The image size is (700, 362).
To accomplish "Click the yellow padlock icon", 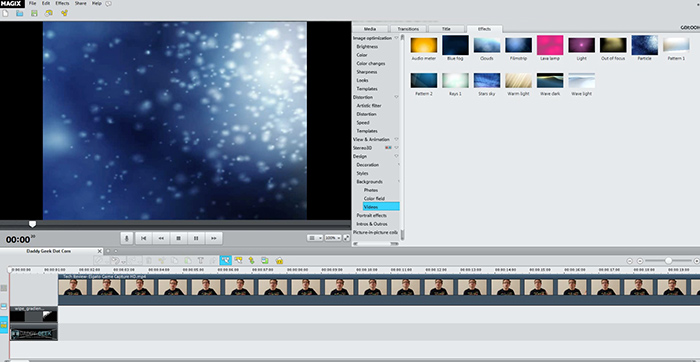I will click(279, 260).
